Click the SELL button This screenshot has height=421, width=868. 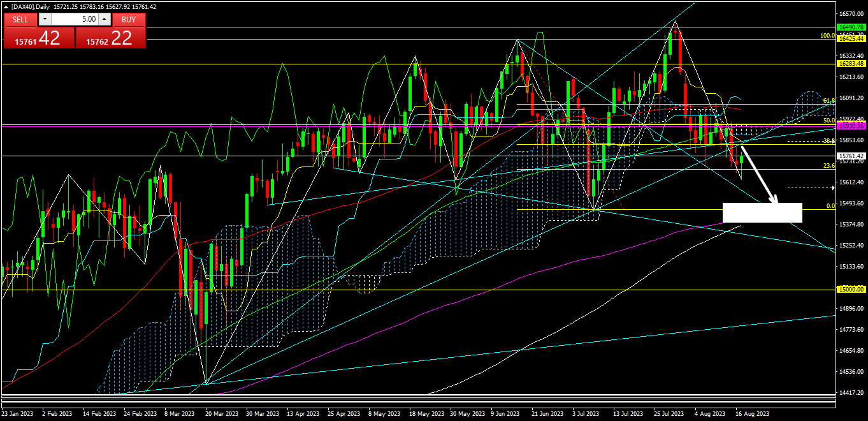[x=20, y=20]
